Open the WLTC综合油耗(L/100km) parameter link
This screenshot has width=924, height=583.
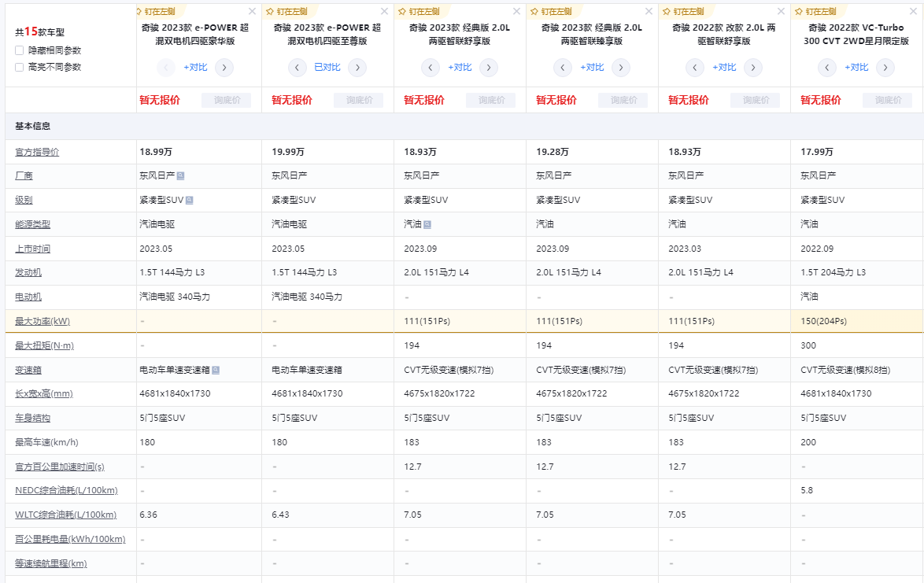(x=65, y=515)
